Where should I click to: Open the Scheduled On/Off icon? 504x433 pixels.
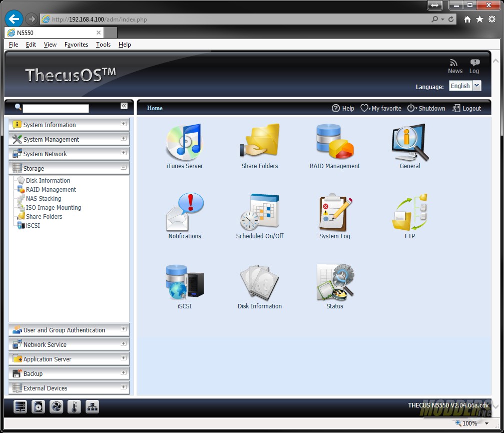[260, 212]
